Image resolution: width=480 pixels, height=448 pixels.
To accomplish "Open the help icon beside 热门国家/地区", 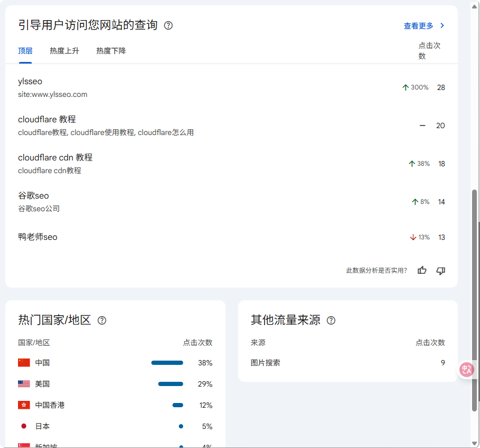I will [x=102, y=320].
